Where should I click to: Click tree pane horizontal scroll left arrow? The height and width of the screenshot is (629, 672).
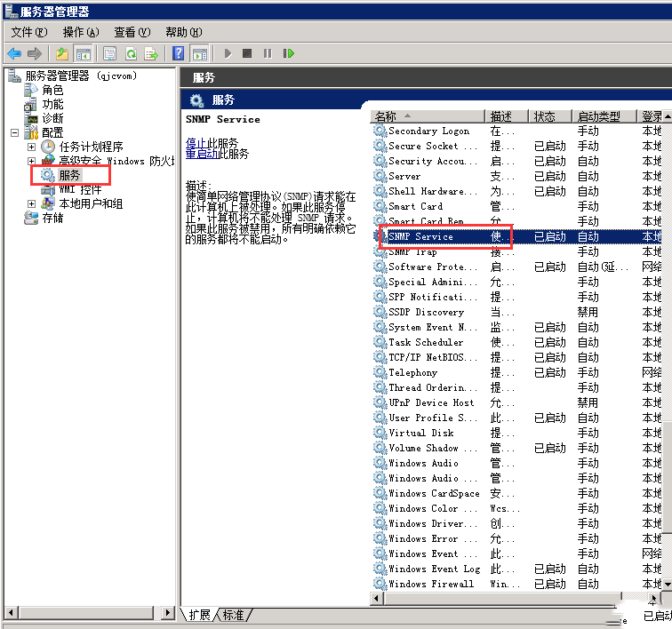(12, 613)
